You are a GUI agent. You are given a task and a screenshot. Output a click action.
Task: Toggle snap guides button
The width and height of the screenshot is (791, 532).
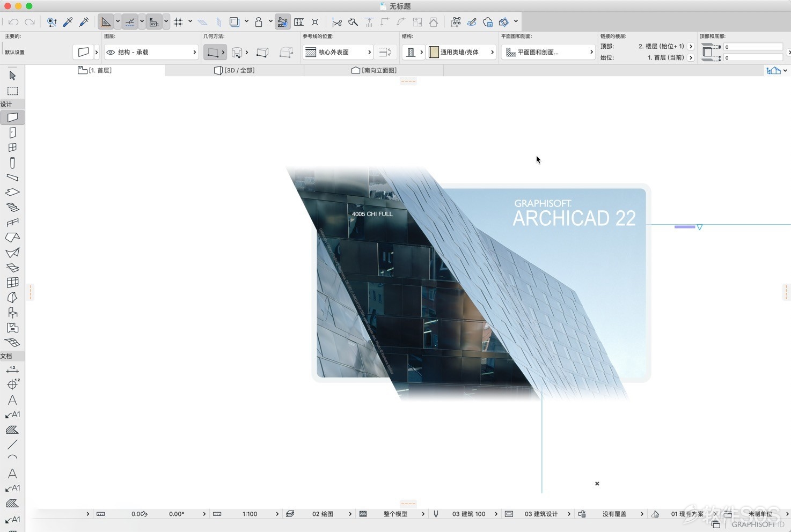tap(130, 22)
